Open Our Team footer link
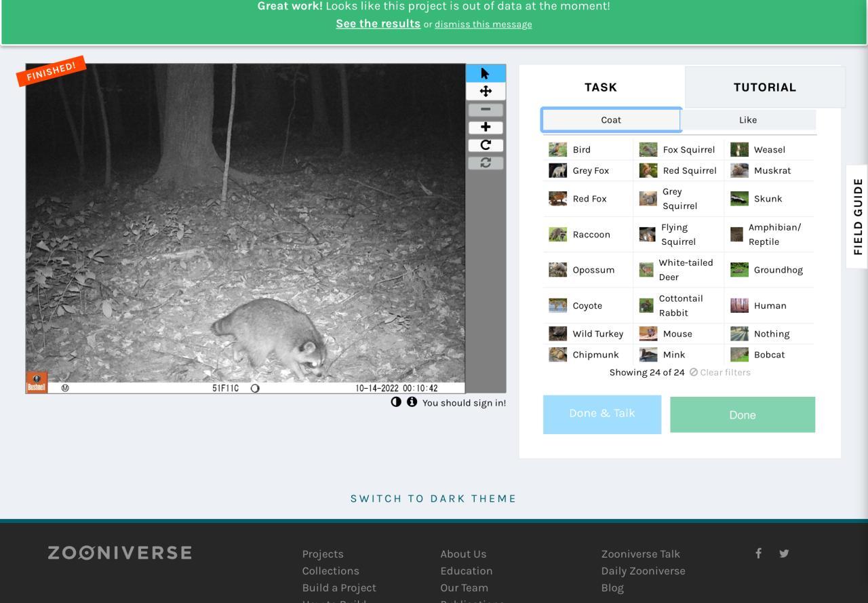 click(464, 588)
